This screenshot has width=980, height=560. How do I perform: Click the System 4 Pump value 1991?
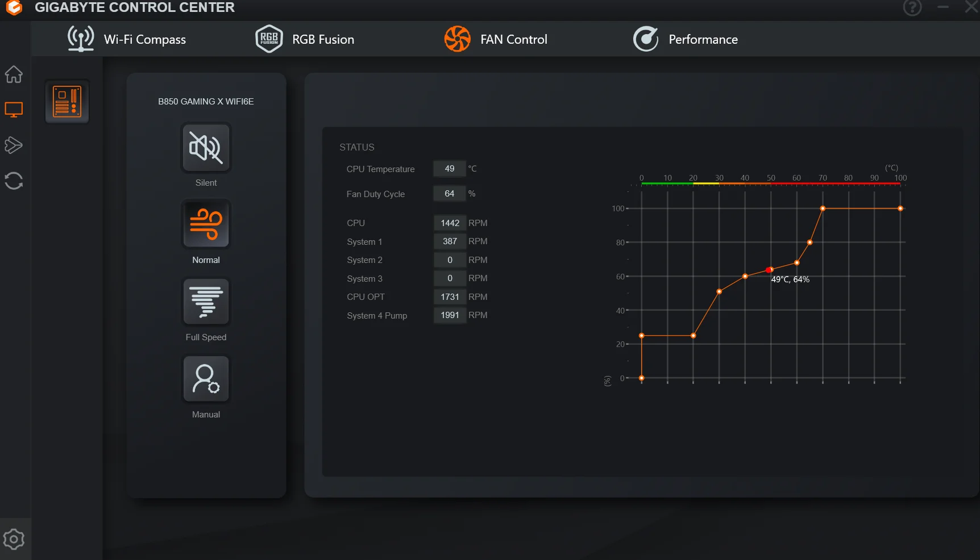[450, 315]
